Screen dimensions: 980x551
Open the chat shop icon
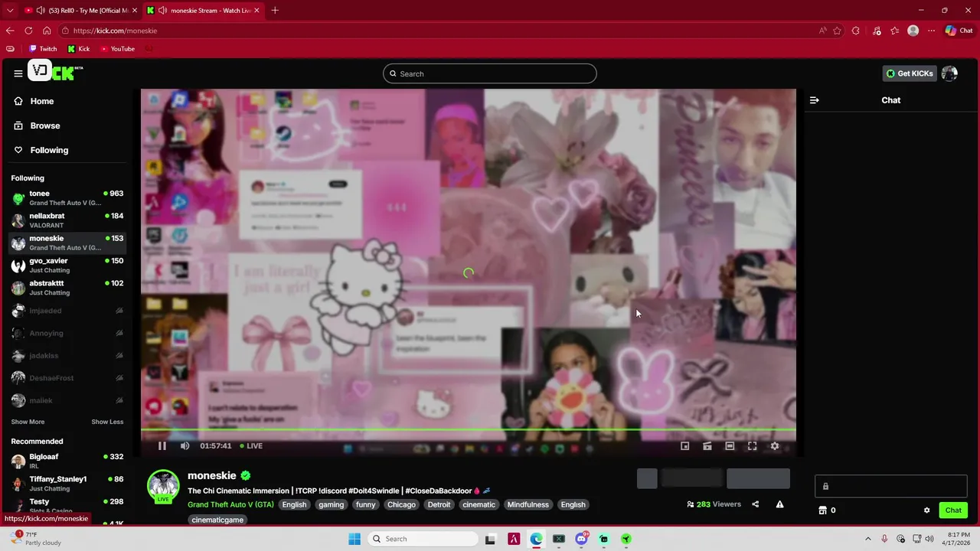[x=823, y=510]
